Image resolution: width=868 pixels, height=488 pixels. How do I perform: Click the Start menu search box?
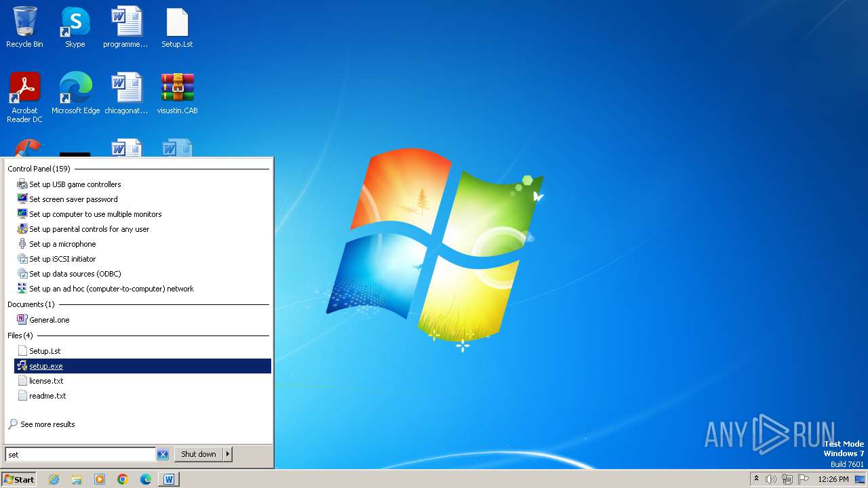point(80,455)
